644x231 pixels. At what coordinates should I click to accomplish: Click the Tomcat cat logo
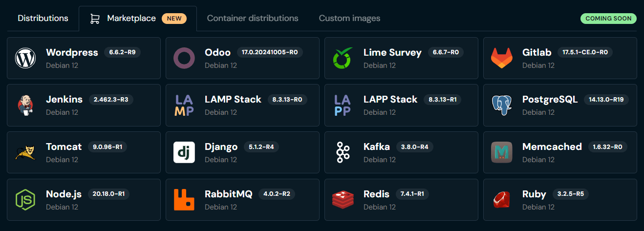pyautogui.click(x=25, y=152)
